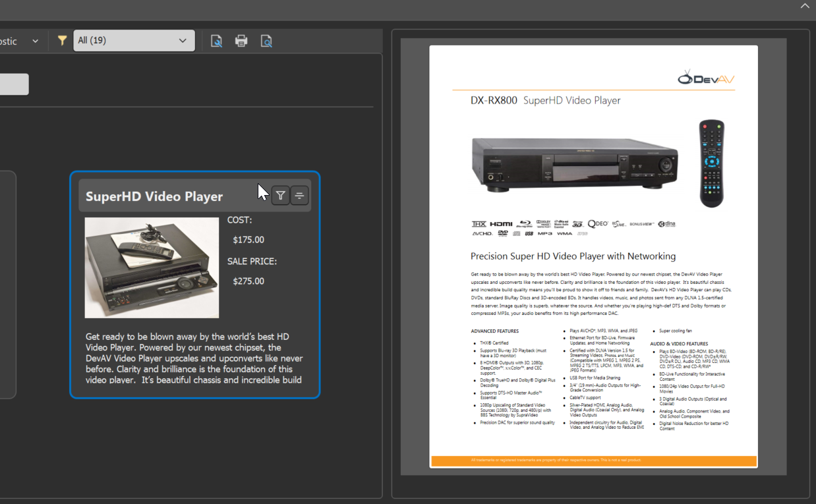The image size is (816, 504).
Task: Click the remote control image in the brochure
Action: 712,163
